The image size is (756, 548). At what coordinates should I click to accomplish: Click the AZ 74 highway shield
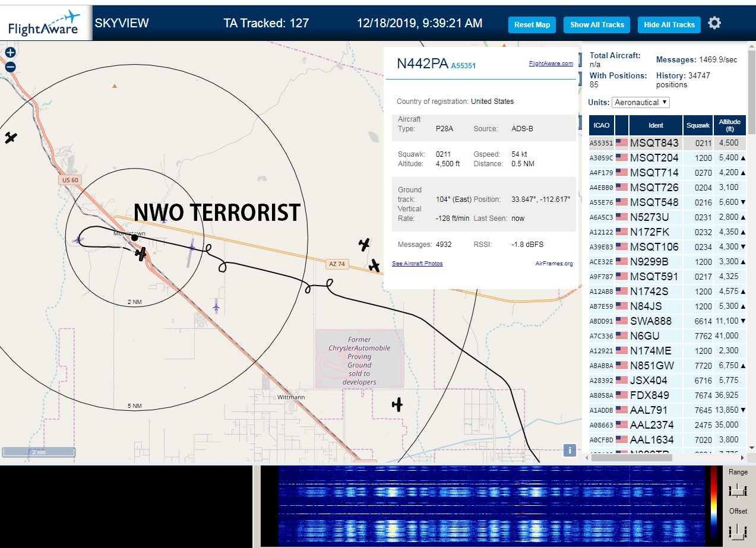click(x=336, y=264)
